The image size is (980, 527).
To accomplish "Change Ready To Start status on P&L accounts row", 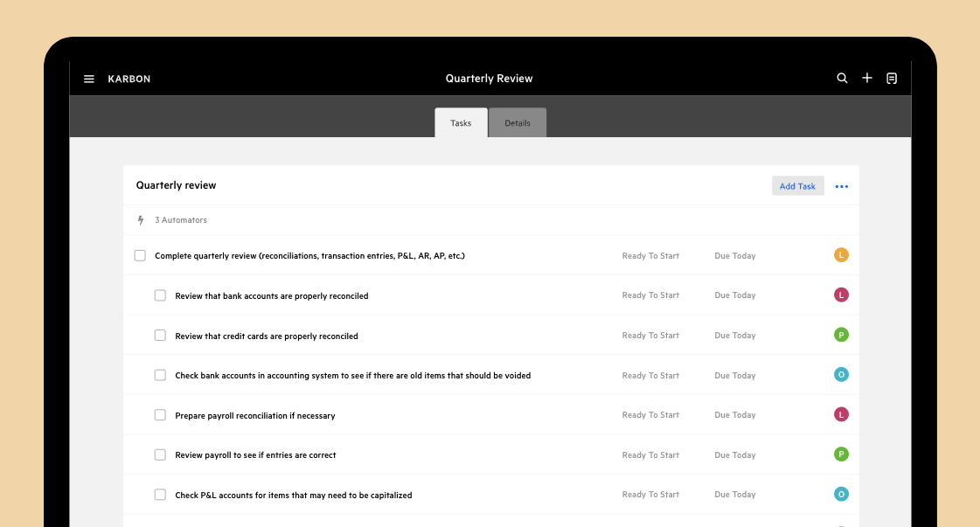I will pyautogui.click(x=650, y=495).
